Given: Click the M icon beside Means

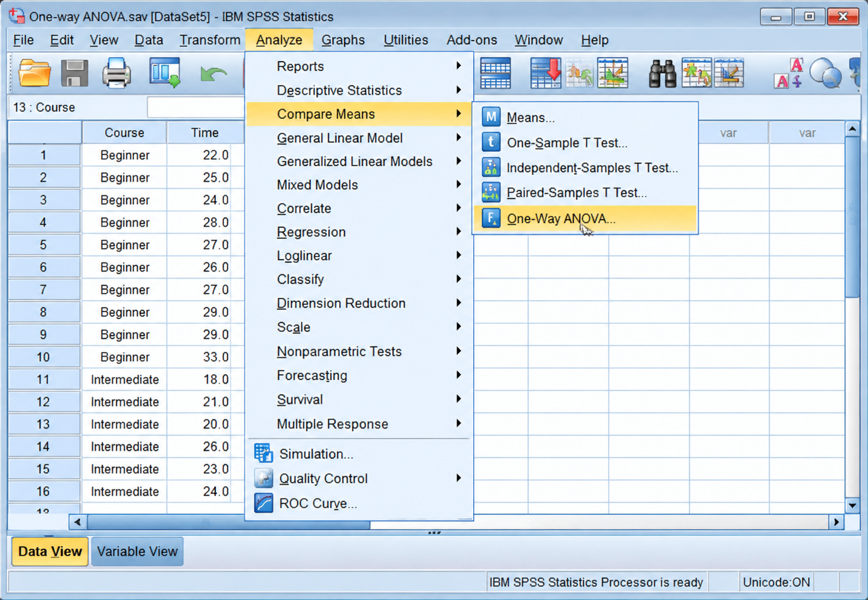Looking at the screenshot, I should [490, 117].
